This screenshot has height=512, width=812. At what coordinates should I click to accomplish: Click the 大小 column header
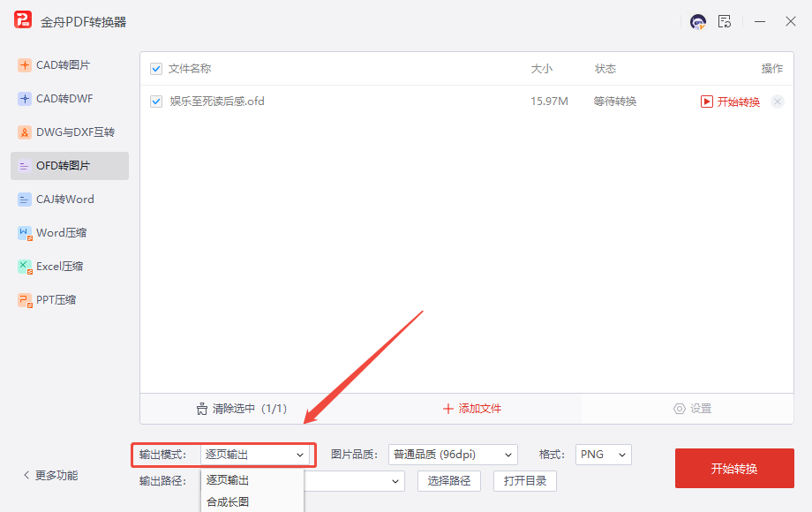click(x=542, y=69)
